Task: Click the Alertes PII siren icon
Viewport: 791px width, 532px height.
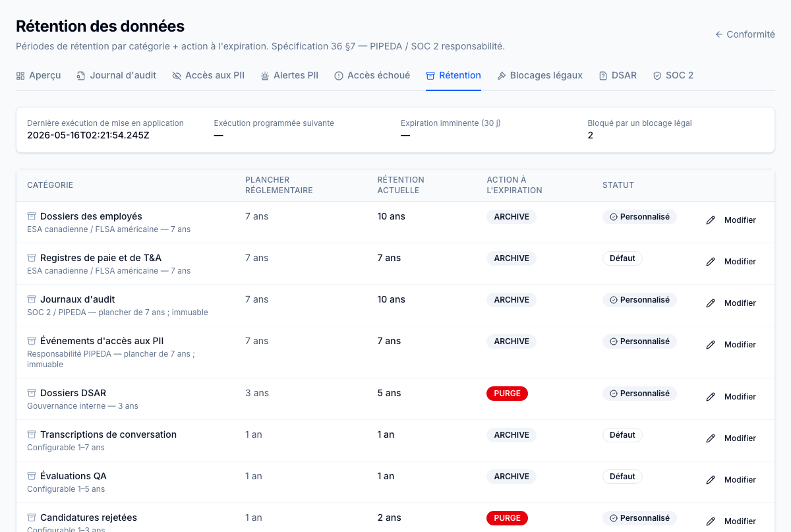Action: click(x=265, y=76)
